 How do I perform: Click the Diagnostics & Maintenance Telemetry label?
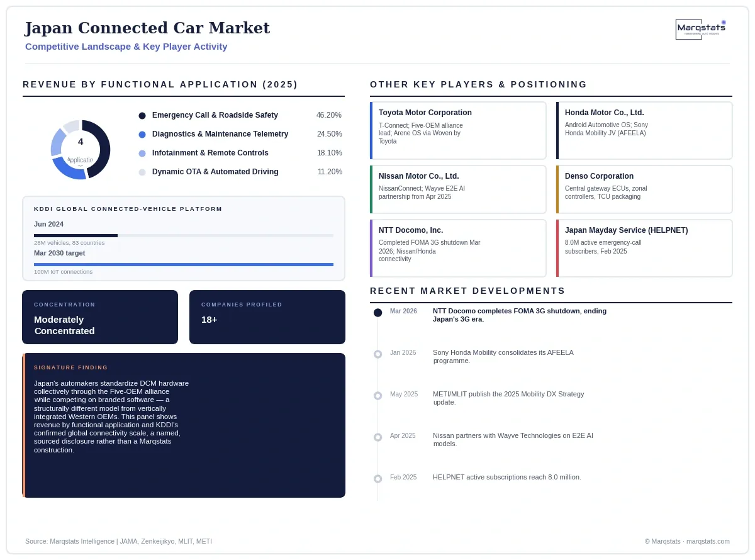pos(220,134)
